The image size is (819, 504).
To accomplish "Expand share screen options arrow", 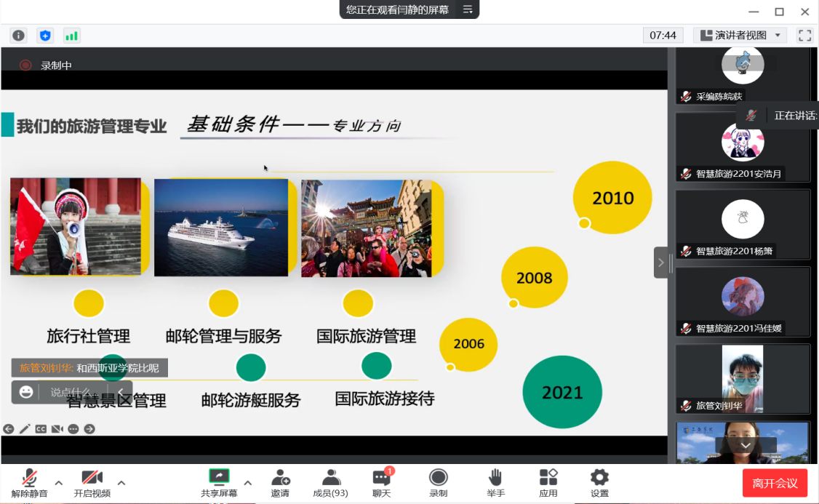I will click(x=247, y=482).
